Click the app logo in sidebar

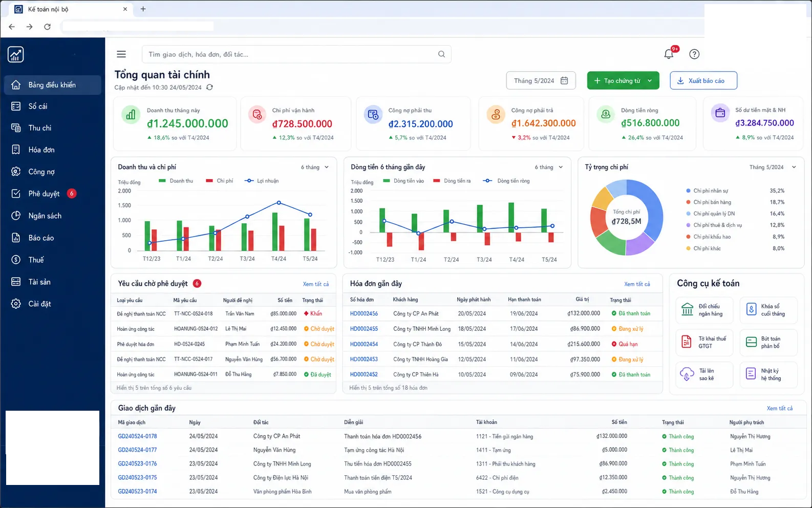coord(16,54)
